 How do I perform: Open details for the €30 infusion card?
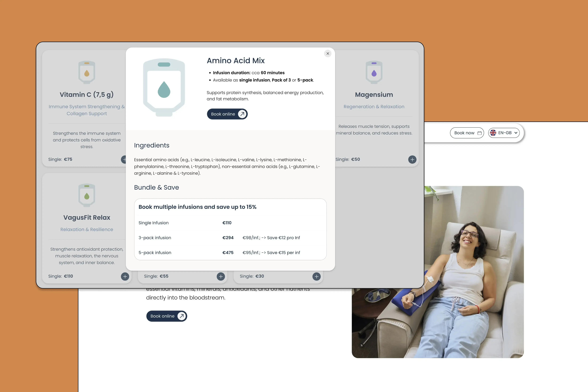pos(316,276)
